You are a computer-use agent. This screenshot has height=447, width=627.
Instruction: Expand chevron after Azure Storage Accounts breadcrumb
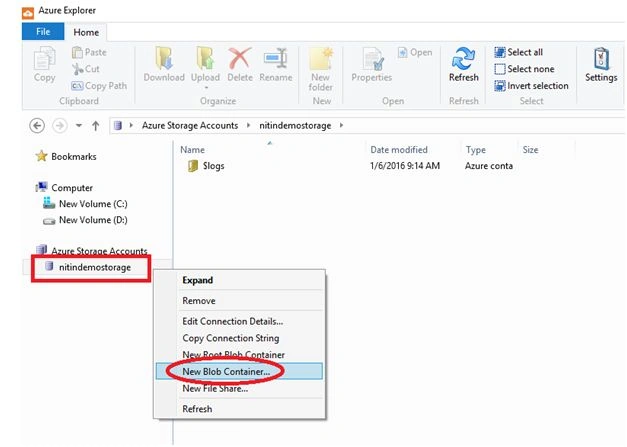pos(248,126)
